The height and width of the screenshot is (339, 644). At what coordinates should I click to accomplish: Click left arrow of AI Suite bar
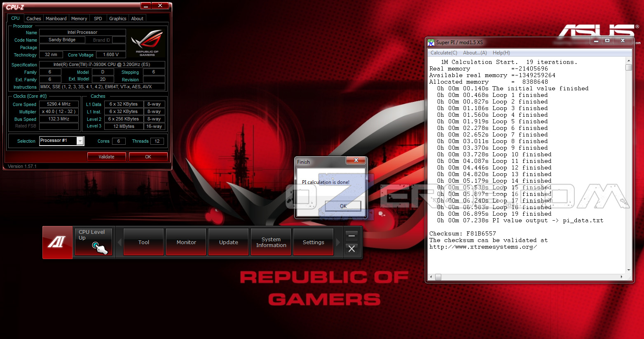pyautogui.click(x=119, y=242)
